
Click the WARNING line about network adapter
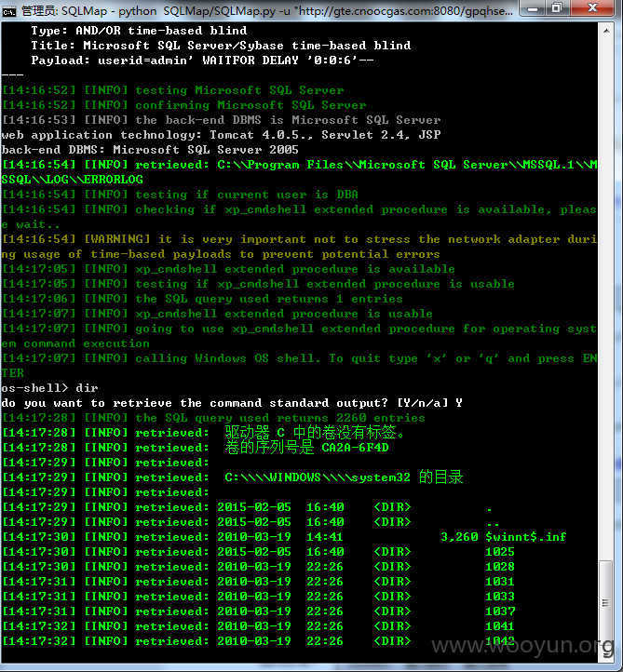pyautogui.click(x=299, y=247)
